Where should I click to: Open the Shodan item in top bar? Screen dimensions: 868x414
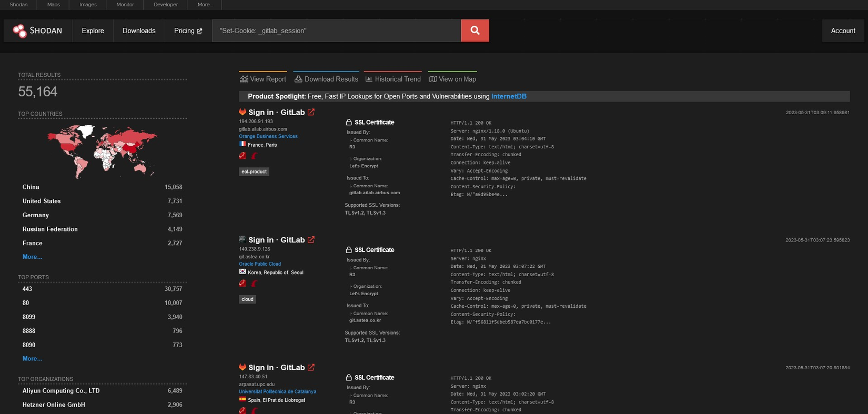click(18, 5)
